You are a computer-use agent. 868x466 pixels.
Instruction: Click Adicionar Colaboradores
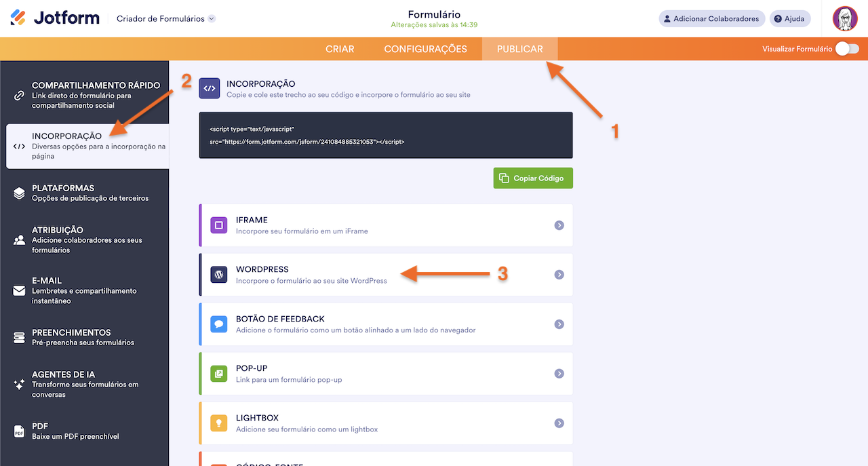711,18
